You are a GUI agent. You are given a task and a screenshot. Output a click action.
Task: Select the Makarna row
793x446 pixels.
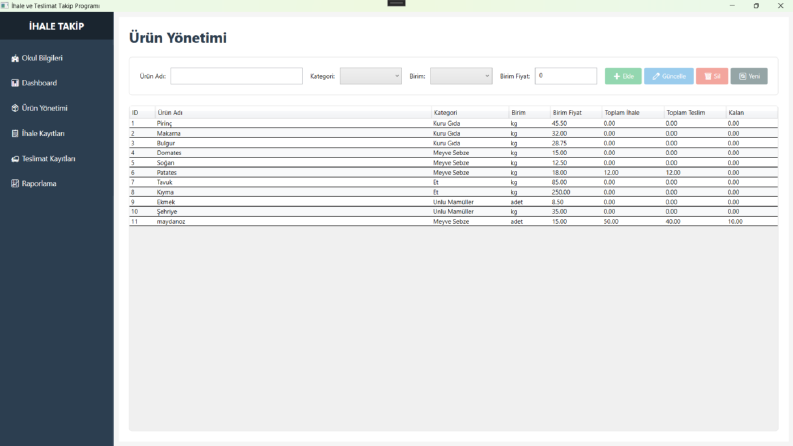point(453,133)
